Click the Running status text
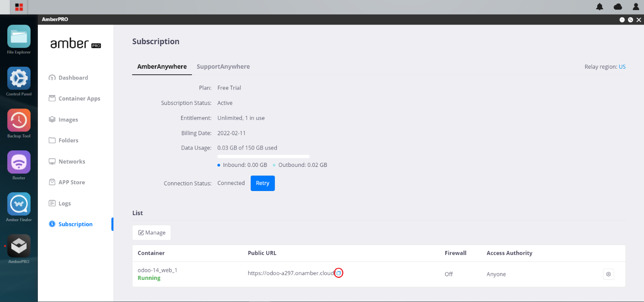Viewport: 644px width, 302px height. pos(149,278)
